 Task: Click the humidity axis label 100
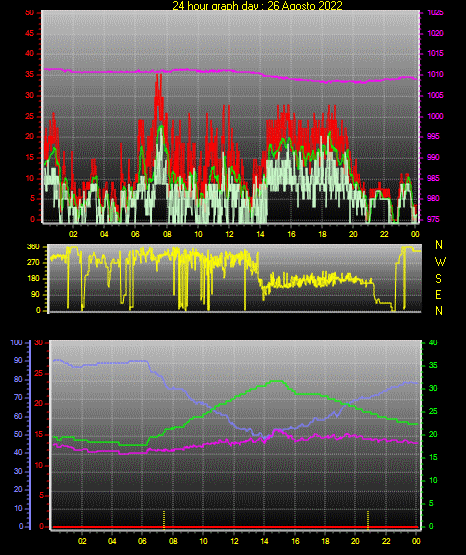tap(17, 343)
